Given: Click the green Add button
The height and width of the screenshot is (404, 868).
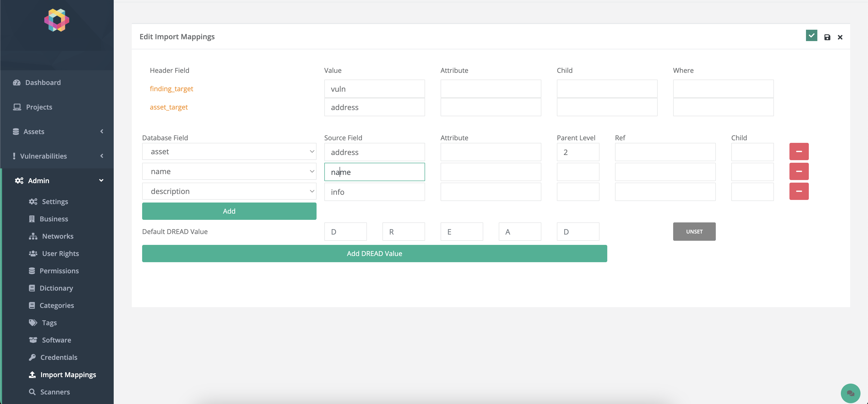Looking at the screenshot, I should click(x=229, y=211).
